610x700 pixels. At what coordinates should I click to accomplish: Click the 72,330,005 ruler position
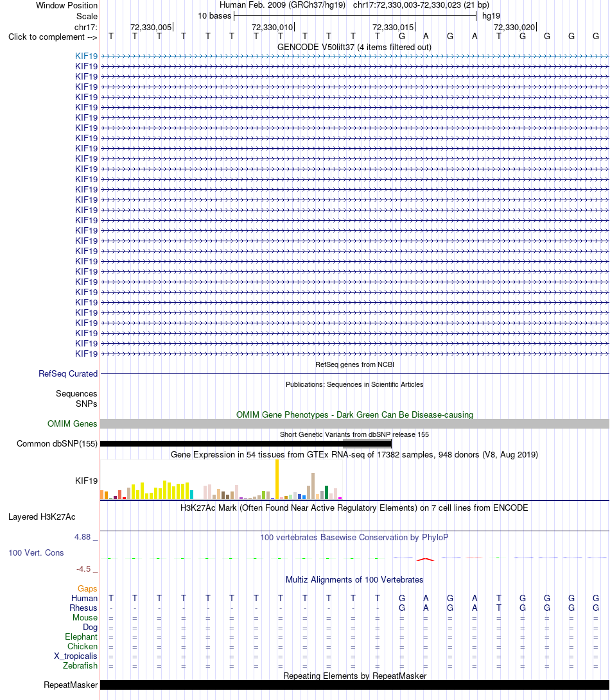[x=151, y=27]
